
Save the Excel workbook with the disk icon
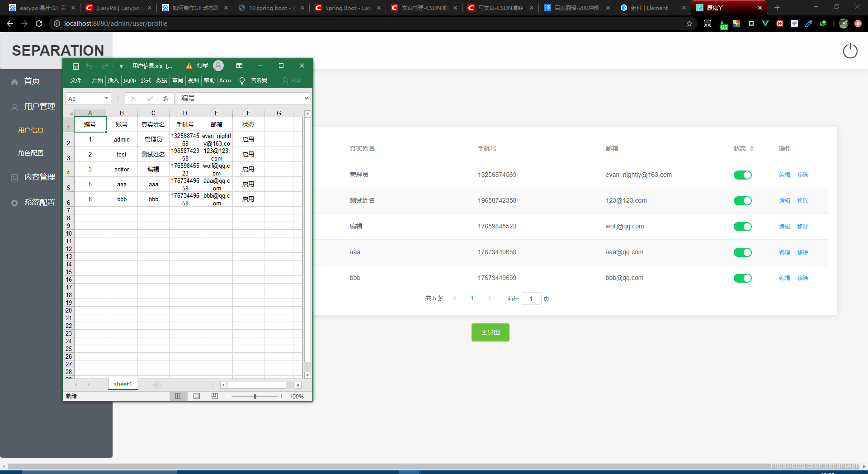[76, 66]
